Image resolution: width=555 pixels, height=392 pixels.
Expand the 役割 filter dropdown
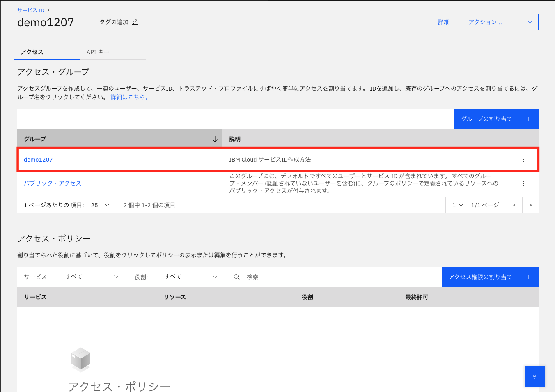[191, 277]
